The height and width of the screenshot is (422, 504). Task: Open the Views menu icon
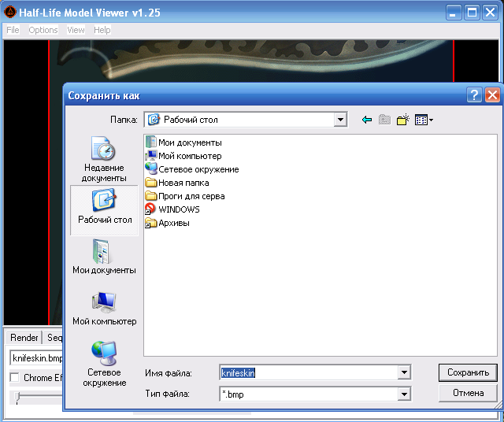[x=424, y=120]
